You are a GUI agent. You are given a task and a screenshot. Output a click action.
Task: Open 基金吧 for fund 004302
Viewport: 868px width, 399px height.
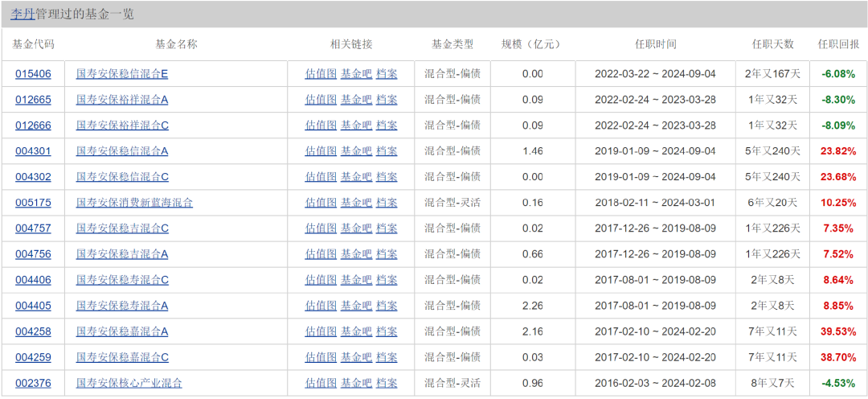(x=356, y=177)
